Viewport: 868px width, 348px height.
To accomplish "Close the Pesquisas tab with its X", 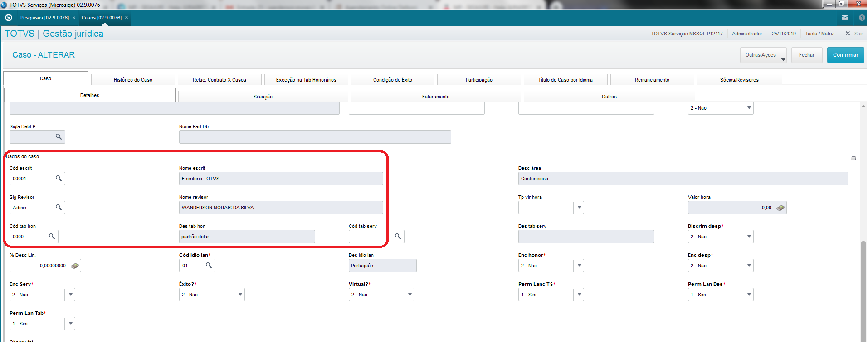I will point(74,18).
